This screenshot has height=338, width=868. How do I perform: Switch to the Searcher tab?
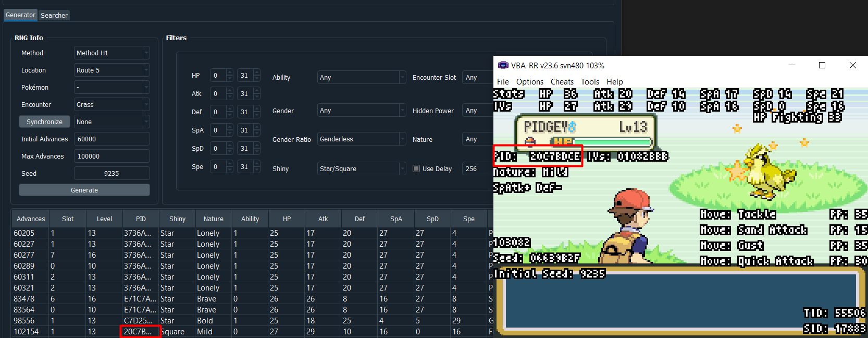(54, 16)
